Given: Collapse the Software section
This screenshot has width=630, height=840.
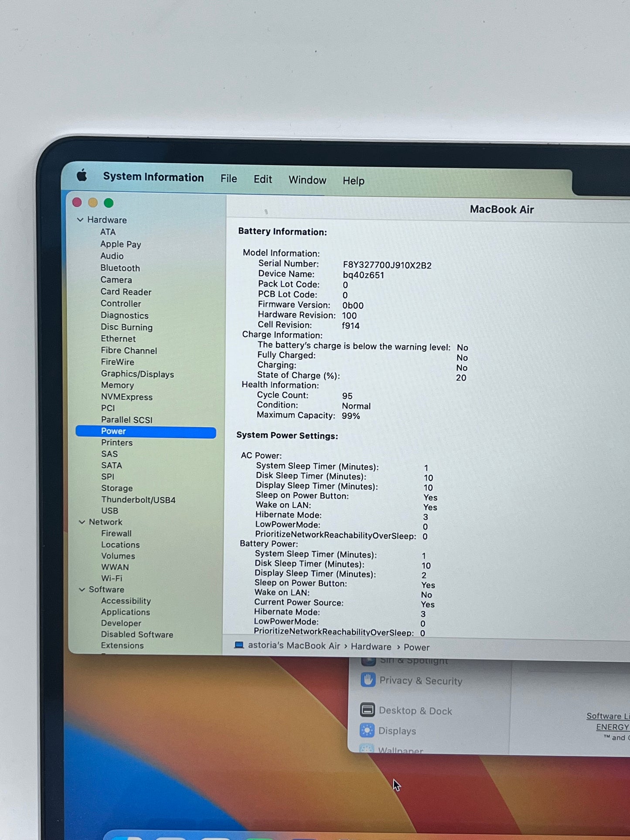Looking at the screenshot, I should coord(82,589).
